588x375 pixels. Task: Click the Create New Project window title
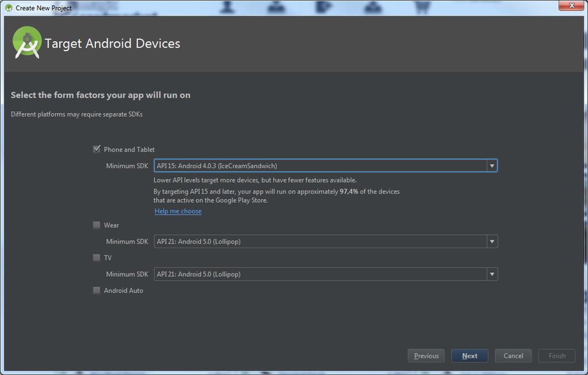(x=44, y=8)
